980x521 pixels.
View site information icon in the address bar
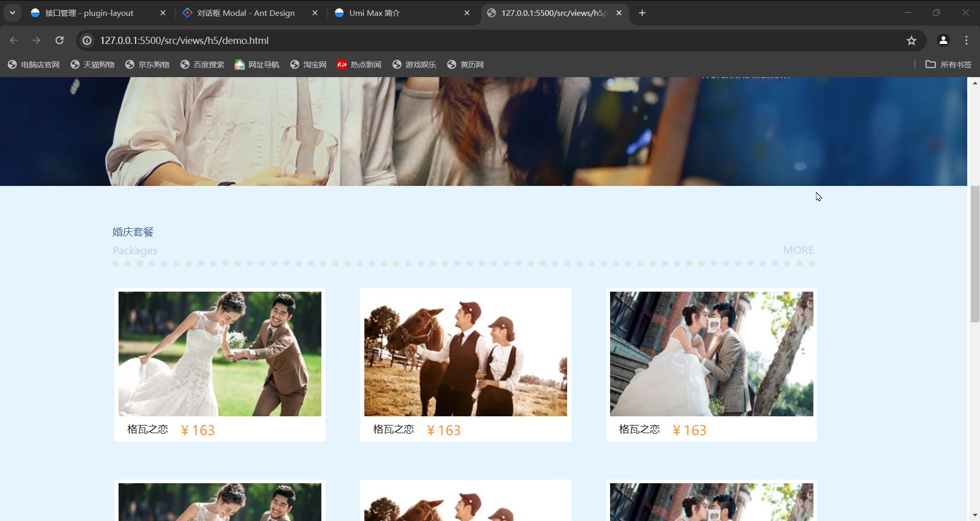(87, 40)
